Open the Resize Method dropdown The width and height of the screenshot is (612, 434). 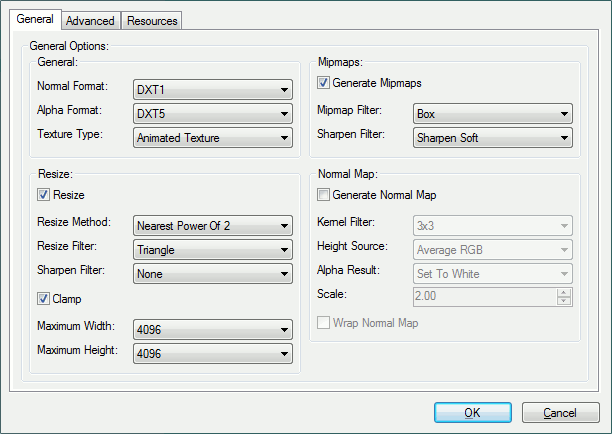click(x=212, y=225)
